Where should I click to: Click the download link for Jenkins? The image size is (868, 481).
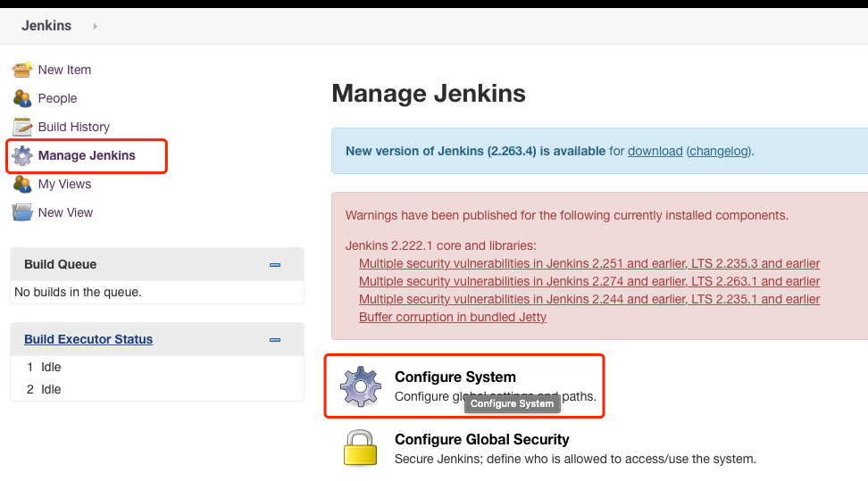pyautogui.click(x=655, y=151)
